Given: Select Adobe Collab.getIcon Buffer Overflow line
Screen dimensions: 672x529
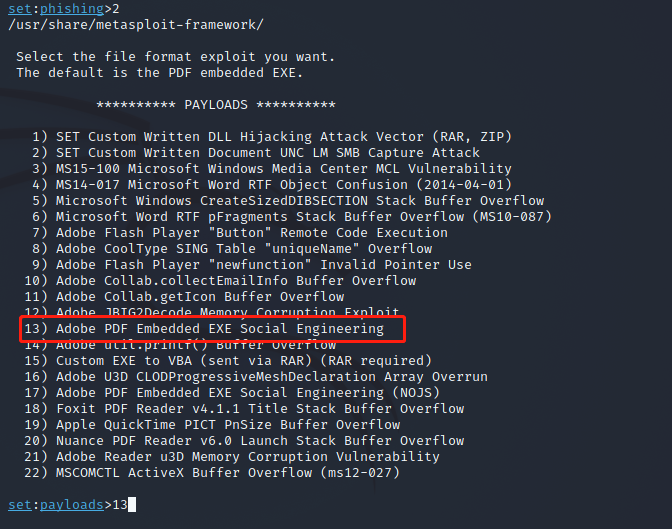Looking at the screenshot, I should (x=199, y=297).
